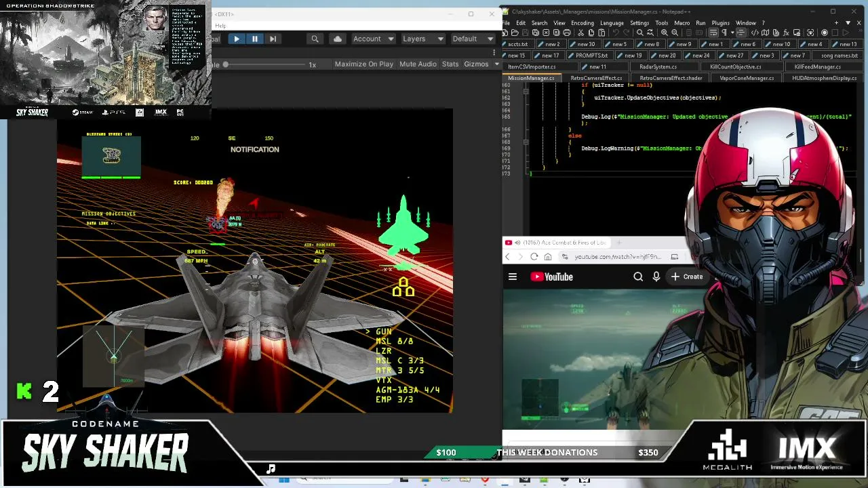Screen dimensions: 868x488
Task: Click the Record Macro icon in Notepad++
Action: click(x=824, y=33)
